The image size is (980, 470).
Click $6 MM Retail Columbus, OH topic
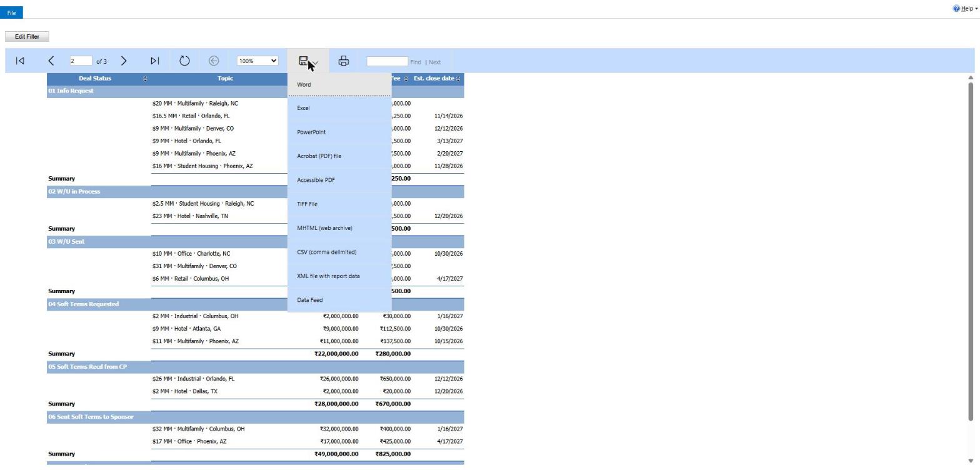tap(191, 279)
